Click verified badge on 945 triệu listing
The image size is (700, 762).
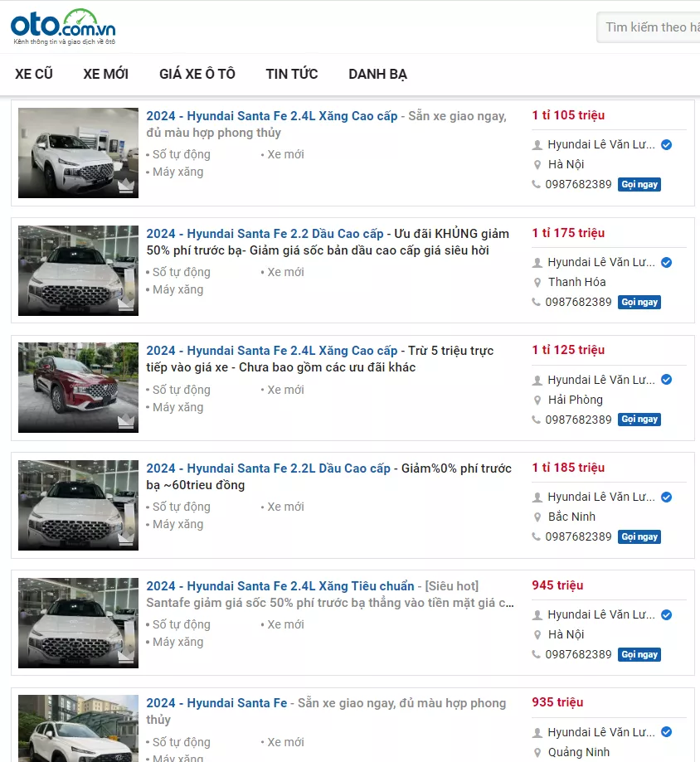667,614
